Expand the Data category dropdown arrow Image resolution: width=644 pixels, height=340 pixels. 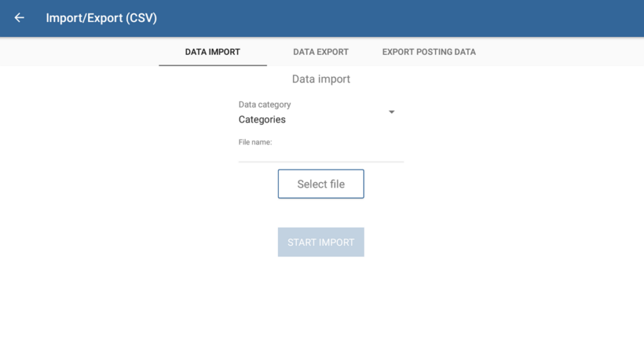(391, 112)
